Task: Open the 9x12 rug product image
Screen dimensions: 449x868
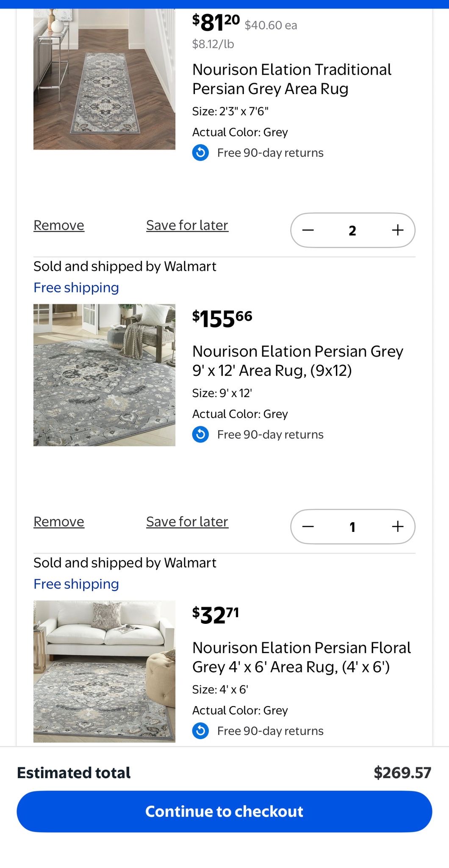Action: click(104, 375)
